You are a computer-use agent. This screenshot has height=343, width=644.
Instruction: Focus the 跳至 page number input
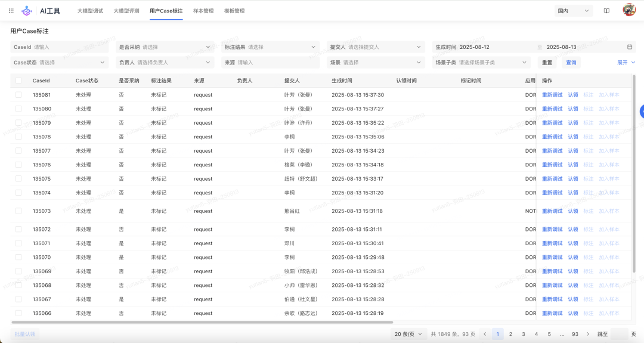click(620, 334)
